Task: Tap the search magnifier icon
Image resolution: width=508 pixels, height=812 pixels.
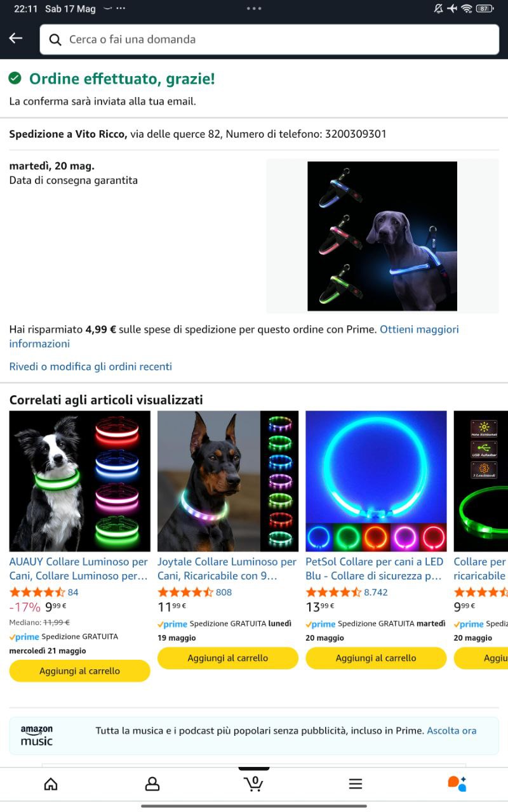Action: 56,39
